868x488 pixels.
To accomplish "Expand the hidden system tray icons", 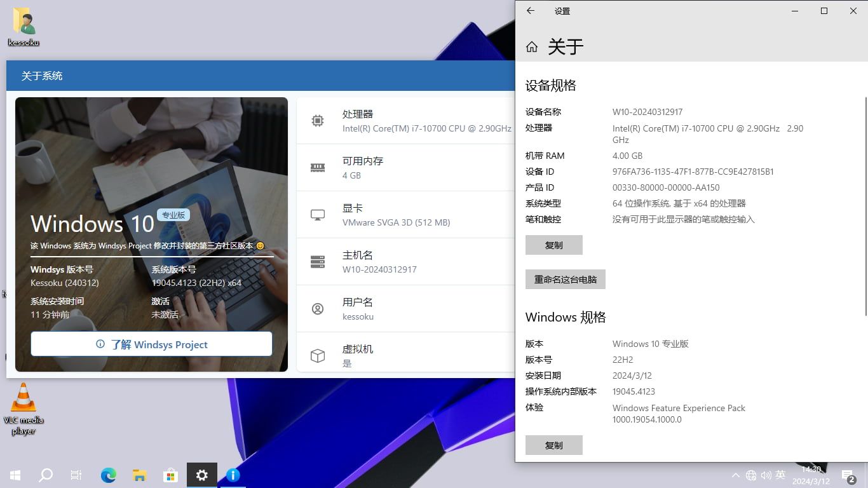I will 736,475.
